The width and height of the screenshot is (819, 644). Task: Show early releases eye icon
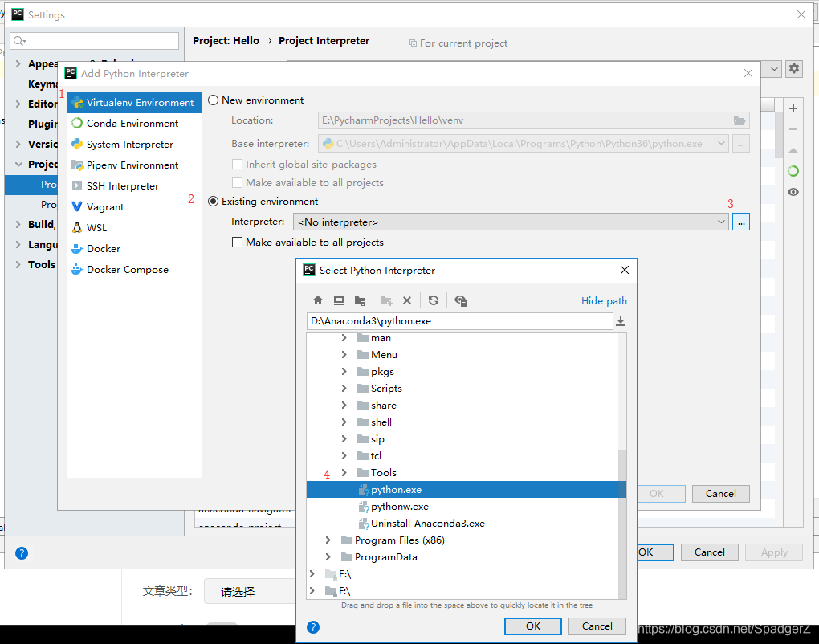(x=793, y=192)
